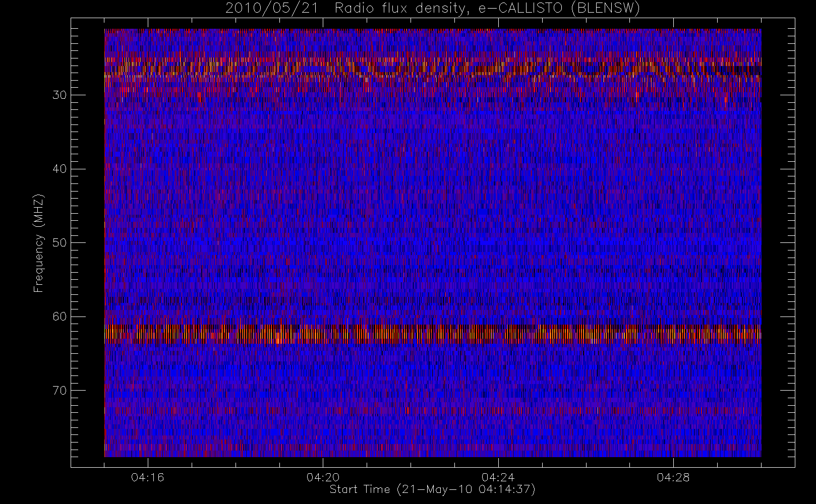816x504 pixels.
Task: Click the 70 MHz frequency tick label
Action: pos(60,390)
